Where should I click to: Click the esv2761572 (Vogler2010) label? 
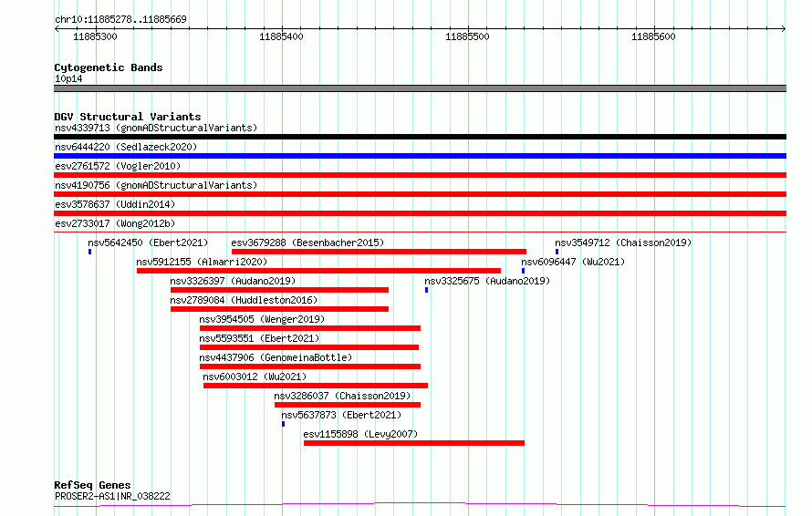click(118, 166)
